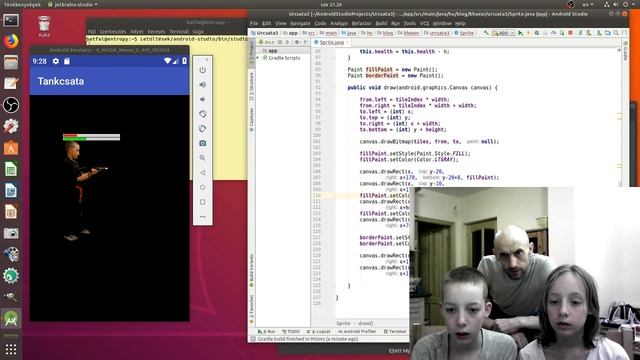640x360 pixels.
Task: Expand Gradle Scripts tree node
Action: [258, 58]
